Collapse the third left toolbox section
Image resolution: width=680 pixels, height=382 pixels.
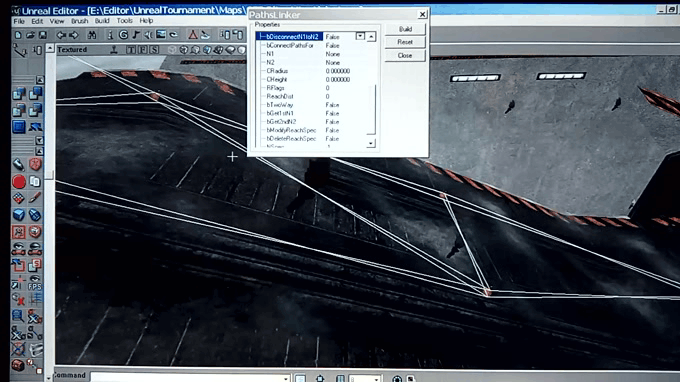(40, 151)
